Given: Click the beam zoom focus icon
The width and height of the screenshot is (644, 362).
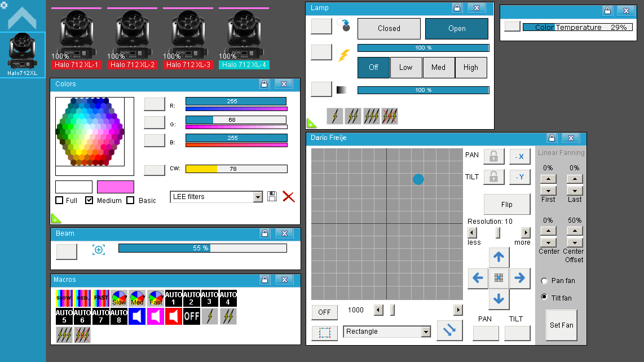Looking at the screenshot, I should coord(99,250).
